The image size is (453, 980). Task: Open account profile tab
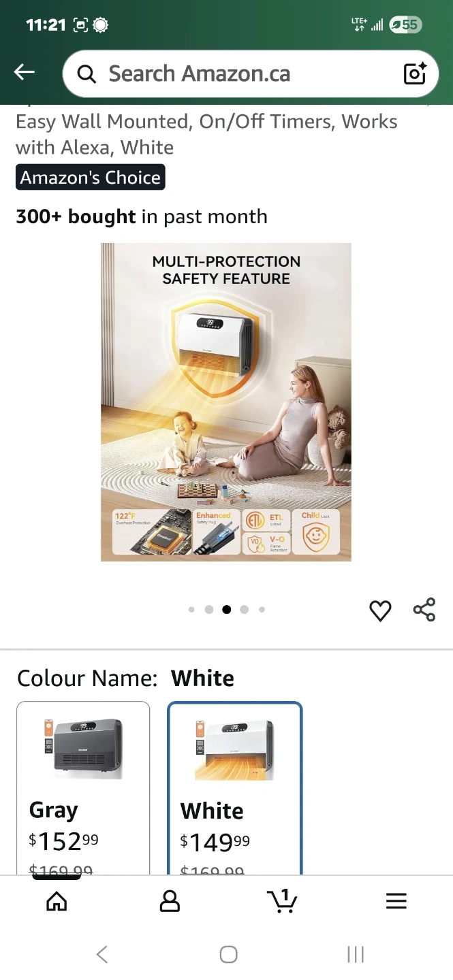pyautogui.click(x=170, y=901)
